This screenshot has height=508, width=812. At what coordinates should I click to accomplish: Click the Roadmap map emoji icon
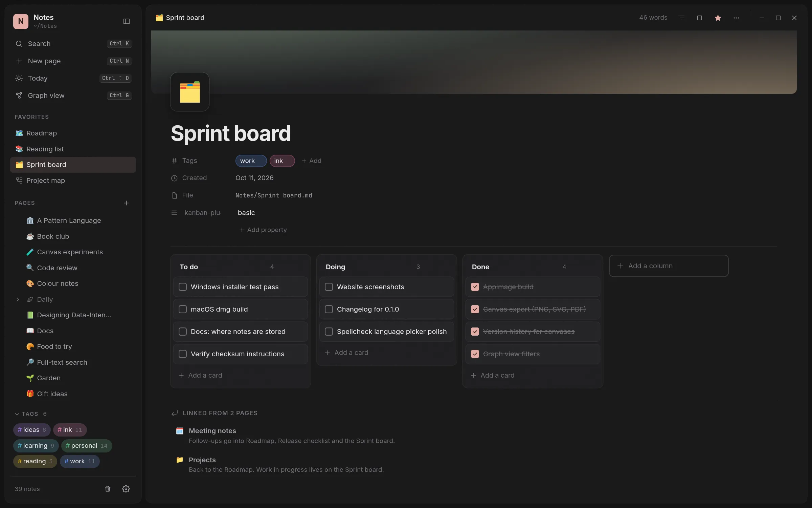coord(19,133)
